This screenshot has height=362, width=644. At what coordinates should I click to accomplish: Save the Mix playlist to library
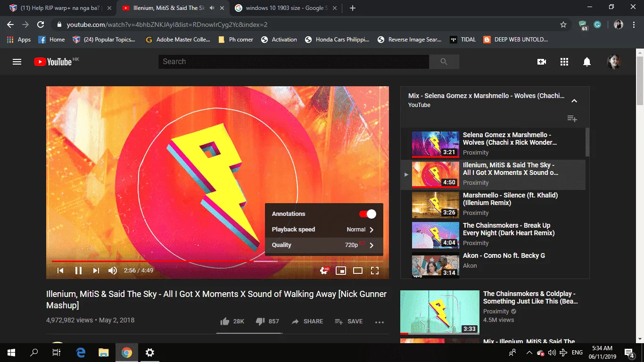(572, 119)
